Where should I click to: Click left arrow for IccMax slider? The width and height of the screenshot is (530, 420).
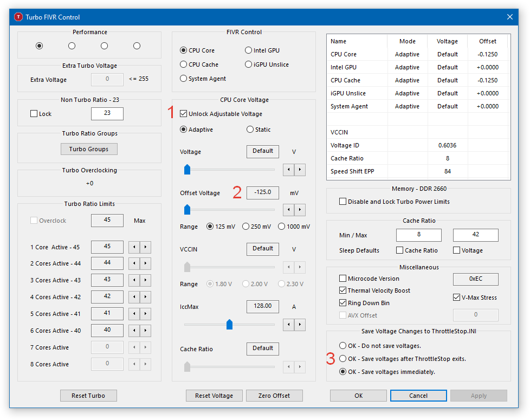(x=289, y=325)
